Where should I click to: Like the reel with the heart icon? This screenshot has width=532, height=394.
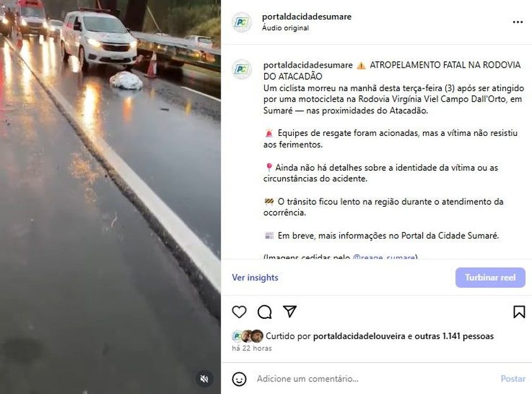pyautogui.click(x=239, y=311)
